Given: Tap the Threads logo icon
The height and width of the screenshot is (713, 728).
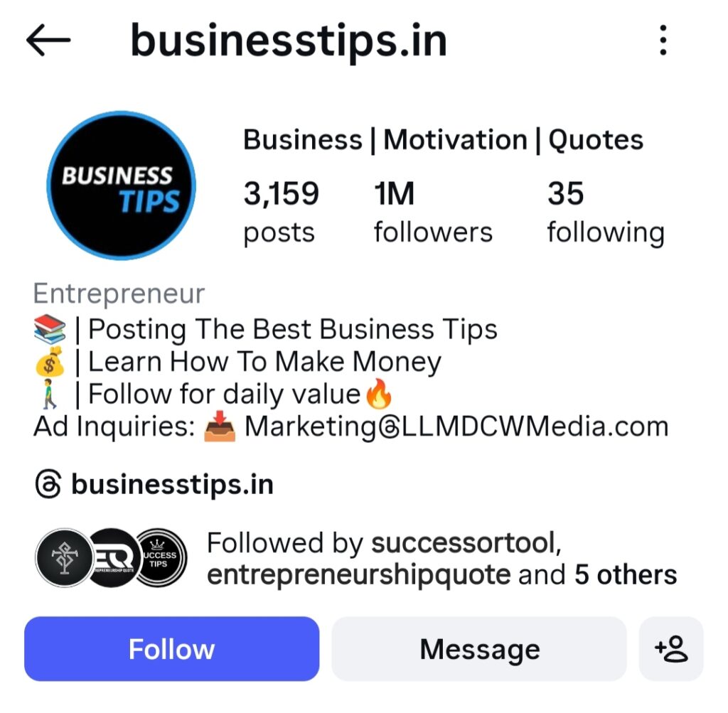Looking at the screenshot, I should pos(48,485).
